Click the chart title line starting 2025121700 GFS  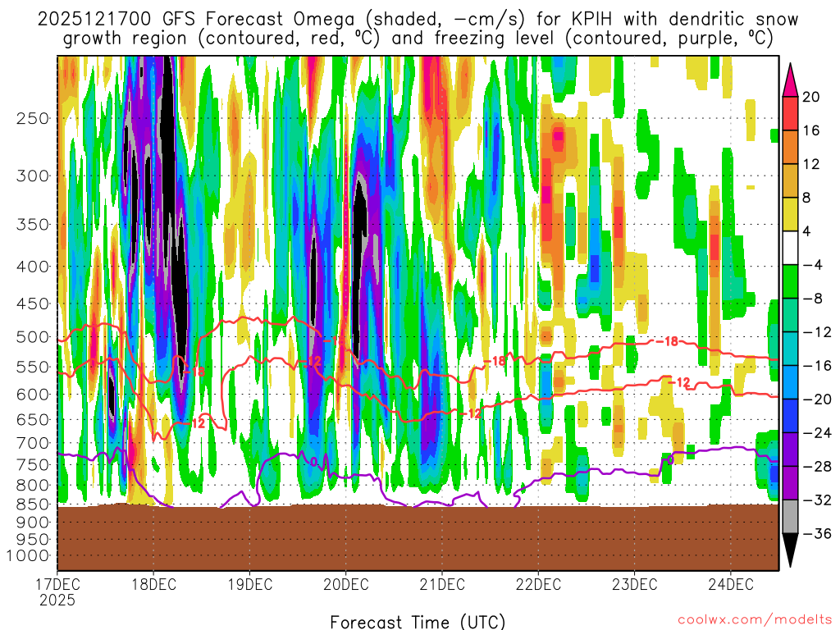(x=418, y=19)
